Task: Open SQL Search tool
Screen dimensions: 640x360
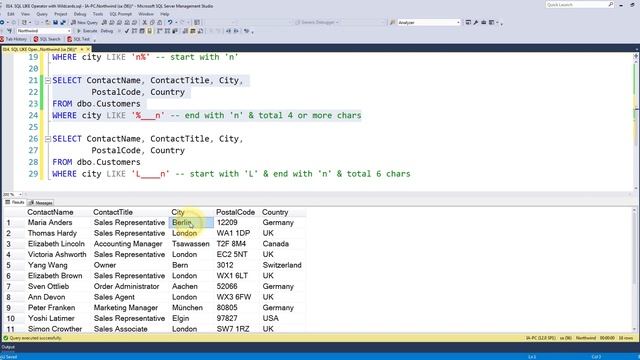Action: point(47,39)
